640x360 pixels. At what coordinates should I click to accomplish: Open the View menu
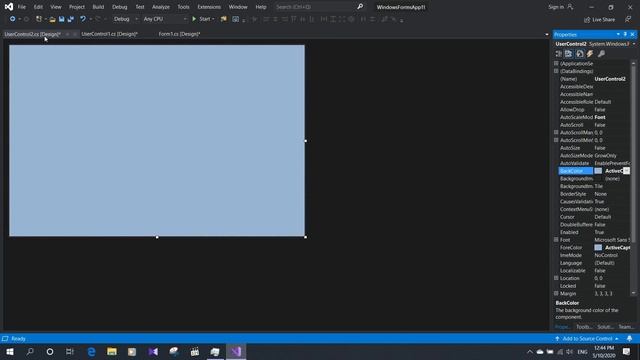[56, 7]
